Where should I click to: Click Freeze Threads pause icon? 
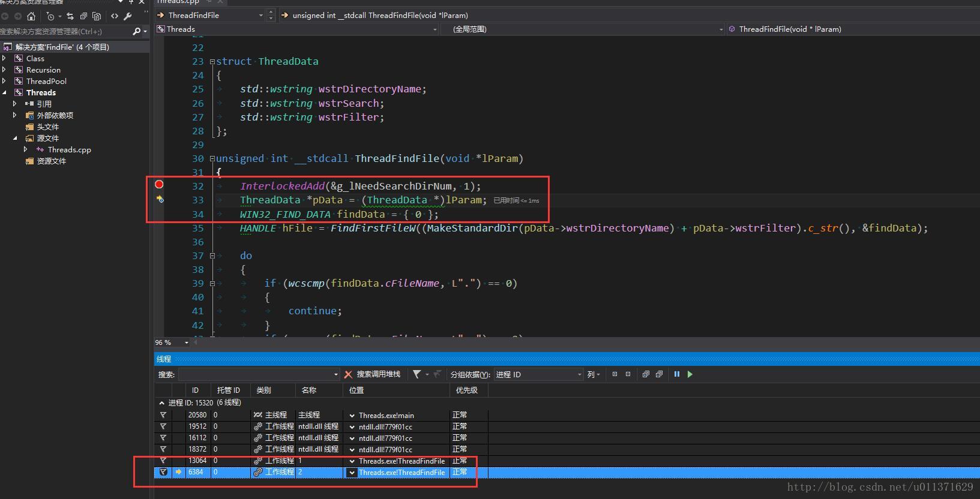(677, 374)
